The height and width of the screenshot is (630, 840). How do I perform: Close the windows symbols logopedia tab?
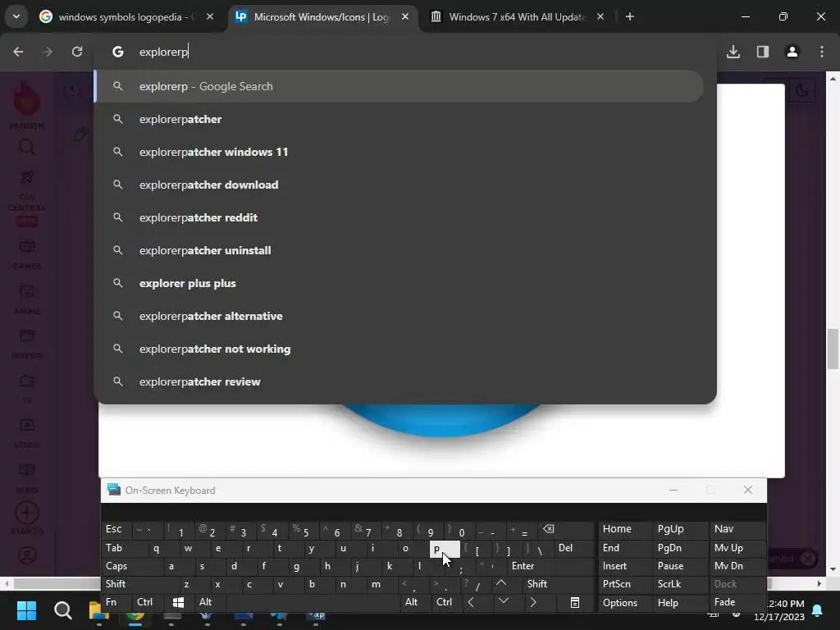210,16
